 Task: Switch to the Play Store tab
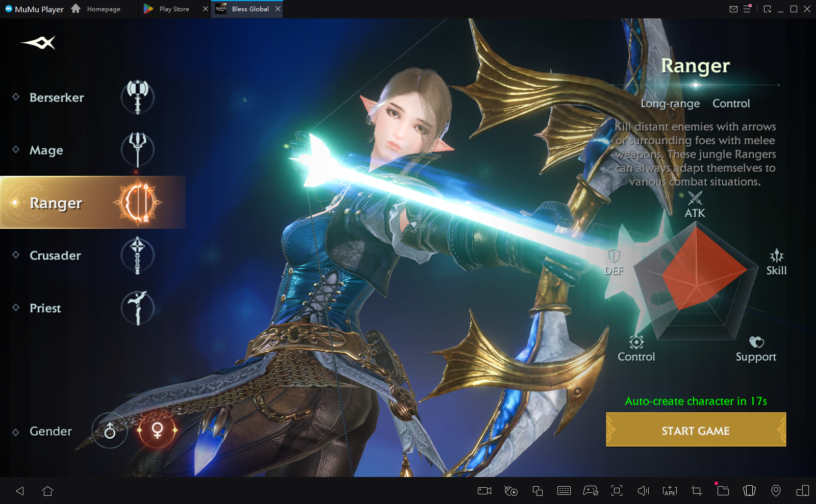click(x=174, y=9)
